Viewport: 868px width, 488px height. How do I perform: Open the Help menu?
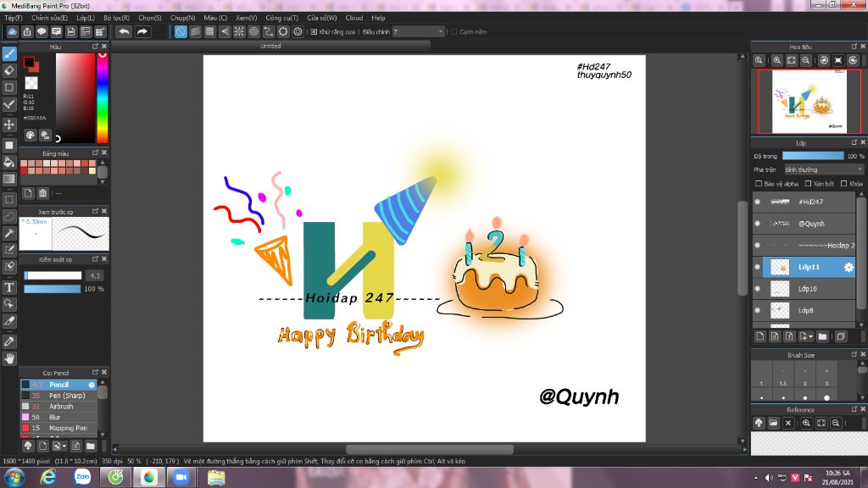click(379, 18)
